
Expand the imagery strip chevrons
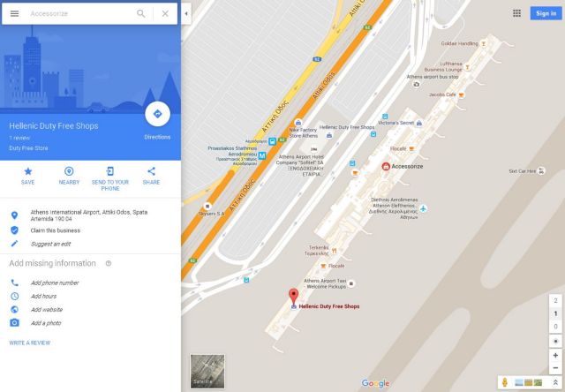pos(555,382)
